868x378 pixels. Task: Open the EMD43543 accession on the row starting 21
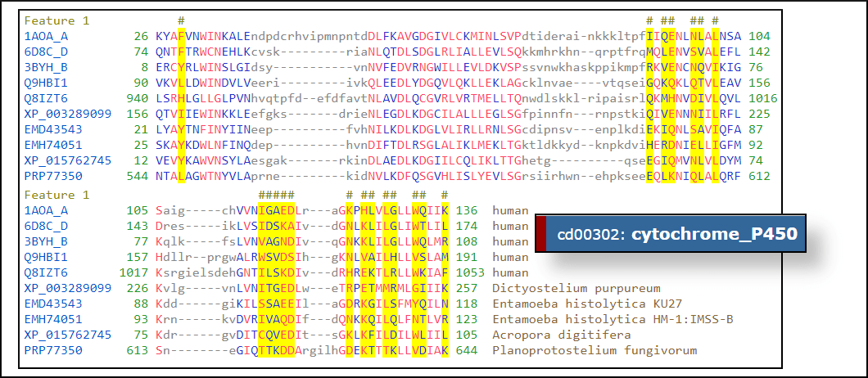pyautogui.click(x=54, y=130)
